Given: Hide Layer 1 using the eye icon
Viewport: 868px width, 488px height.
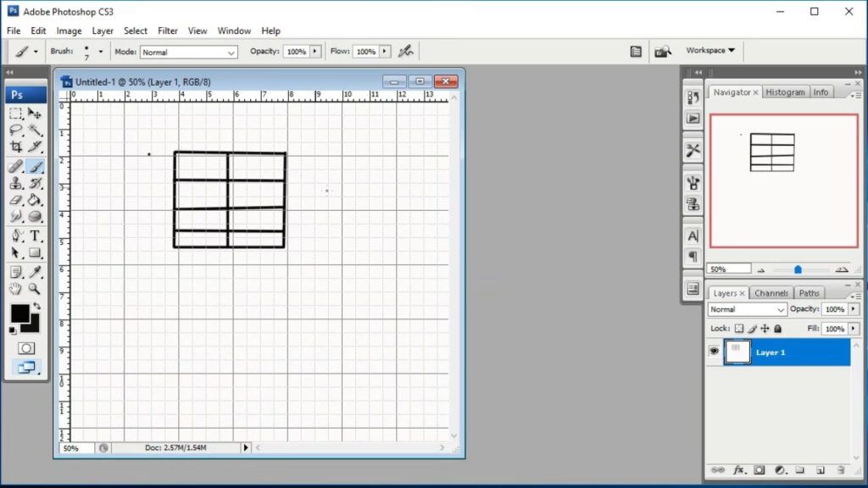Looking at the screenshot, I should pyautogui.click(x=714, y=352).
